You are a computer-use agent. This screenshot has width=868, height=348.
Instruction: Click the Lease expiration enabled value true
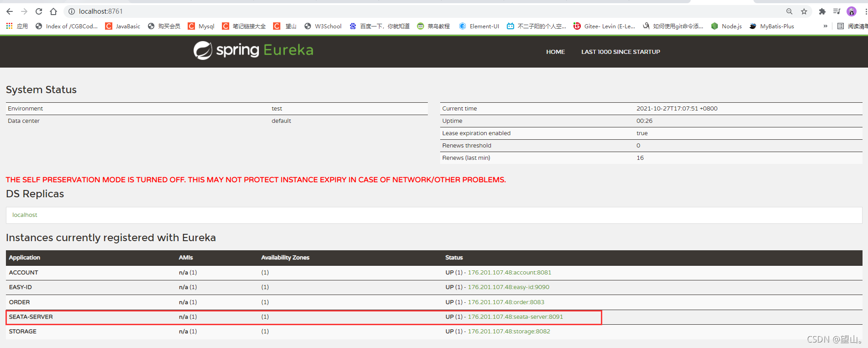[642, 133]
